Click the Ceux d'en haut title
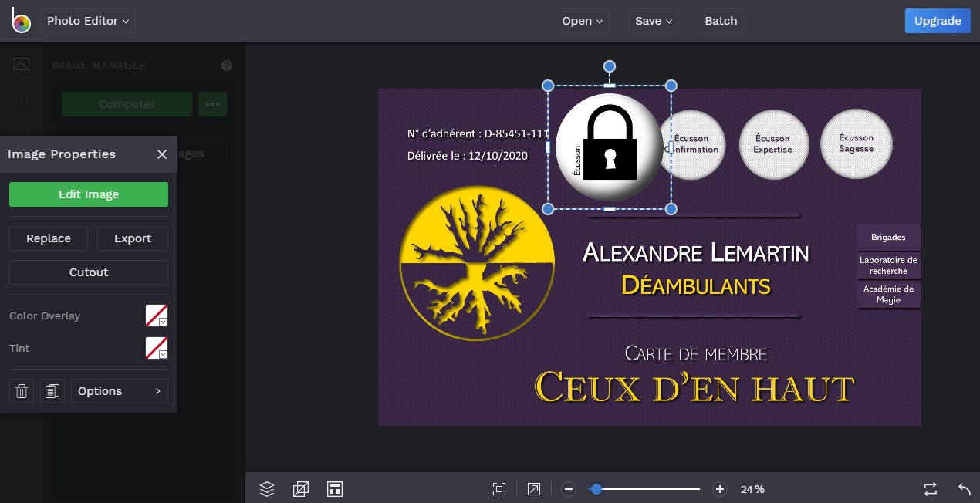The width and height of the screenshot is (980, 503). [694, 387]
